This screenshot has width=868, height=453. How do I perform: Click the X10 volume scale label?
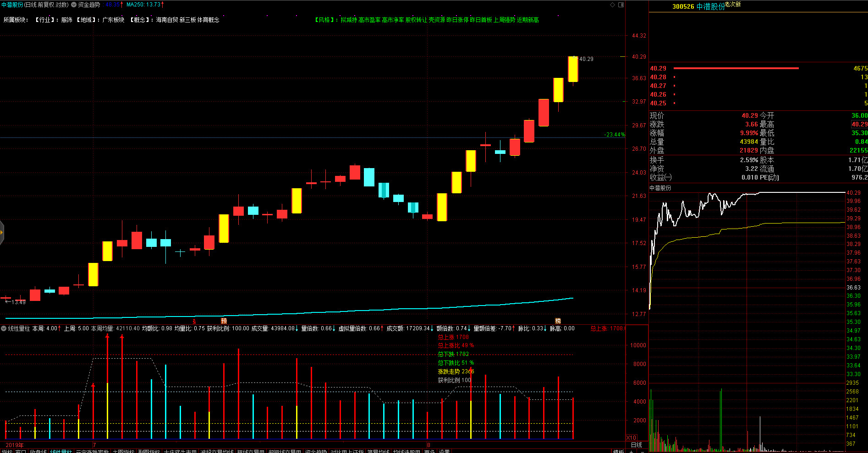click(x=631, y=437)
